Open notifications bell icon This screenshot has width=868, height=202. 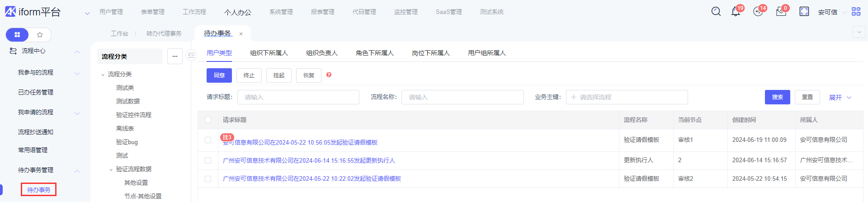pyautogui.click(x=736, y=12)
